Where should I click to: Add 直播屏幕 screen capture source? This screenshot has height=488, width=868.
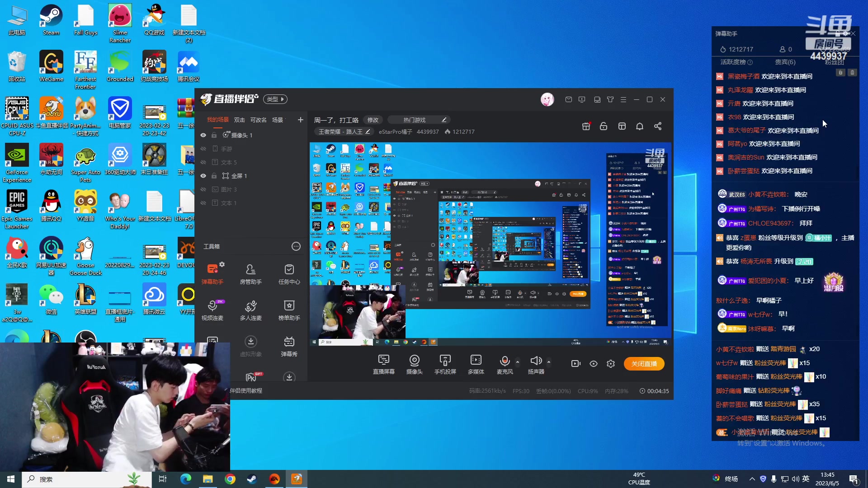384,364
